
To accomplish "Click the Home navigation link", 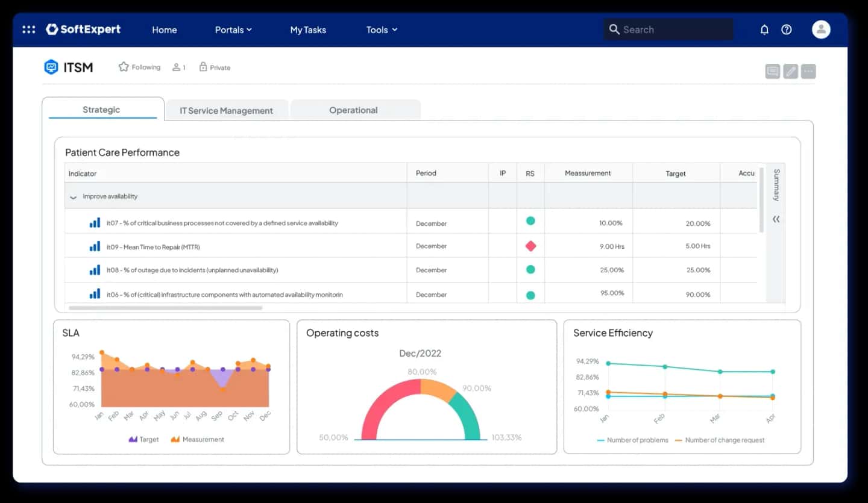I will [x=164, y=30].
